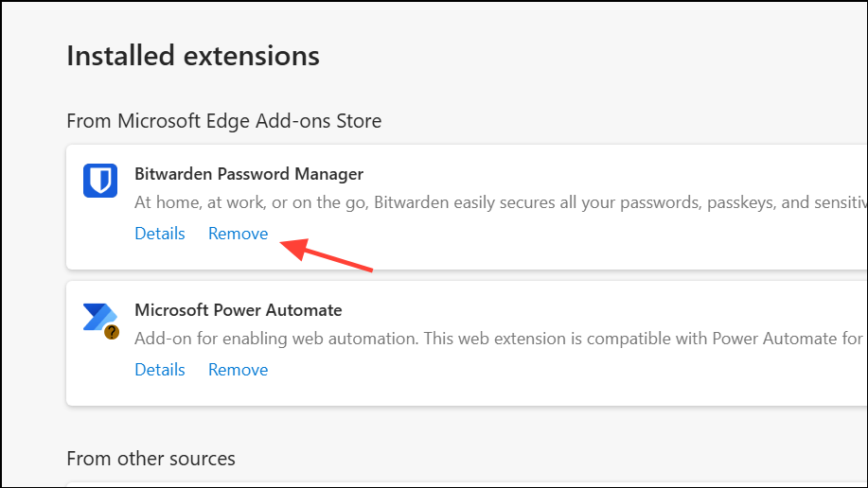
Task: Click the Bitwarden description text
Action: click(426, 202)
